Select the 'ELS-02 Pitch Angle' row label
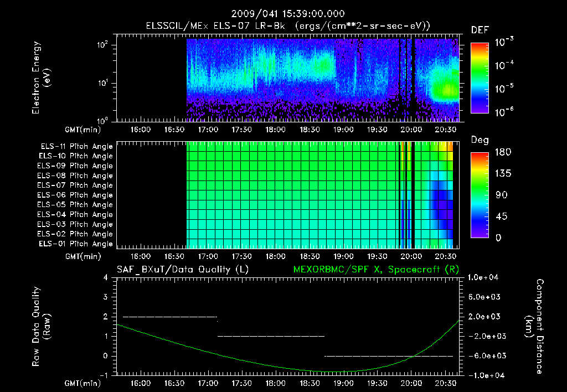This screenshot has height=392, width=567. click(x=75, y=234)
